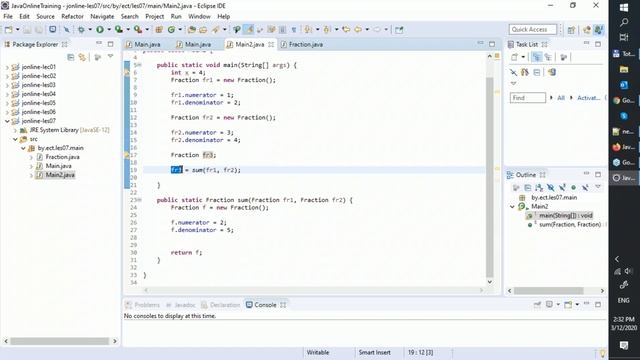Maximize the Package Explorer view
The height and width of the screenshot is (360, 640).
click(110, 44)
